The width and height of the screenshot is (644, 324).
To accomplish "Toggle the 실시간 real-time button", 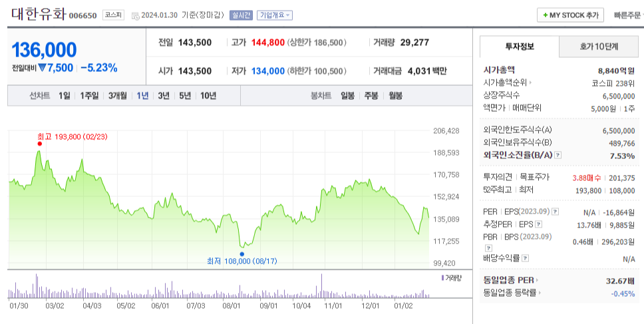I will tap(241, 15).
